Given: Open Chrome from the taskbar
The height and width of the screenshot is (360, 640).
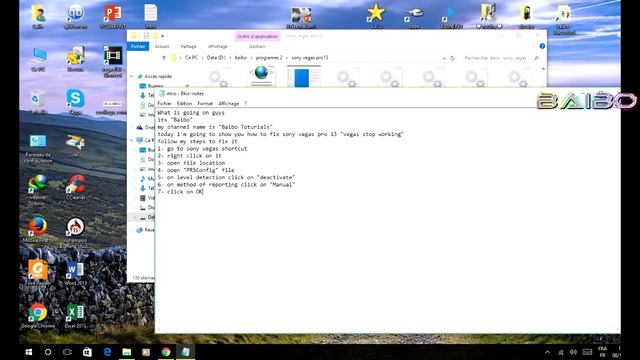Looking at the screenshot, I should point(166,352).
